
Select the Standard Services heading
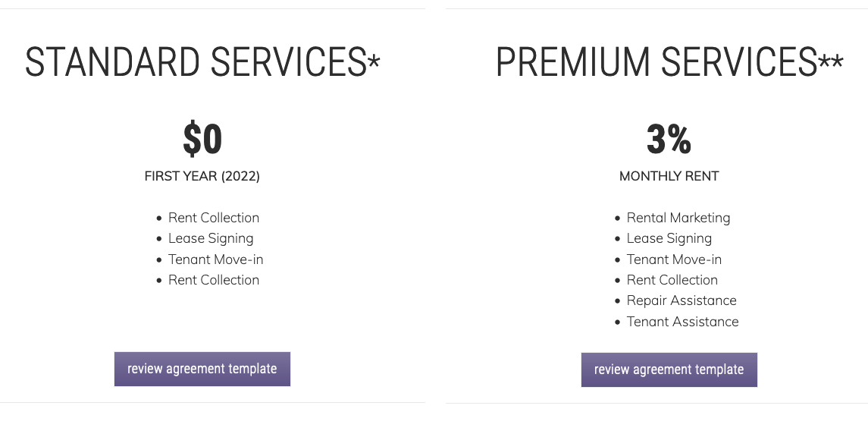(x=202, y=61)
